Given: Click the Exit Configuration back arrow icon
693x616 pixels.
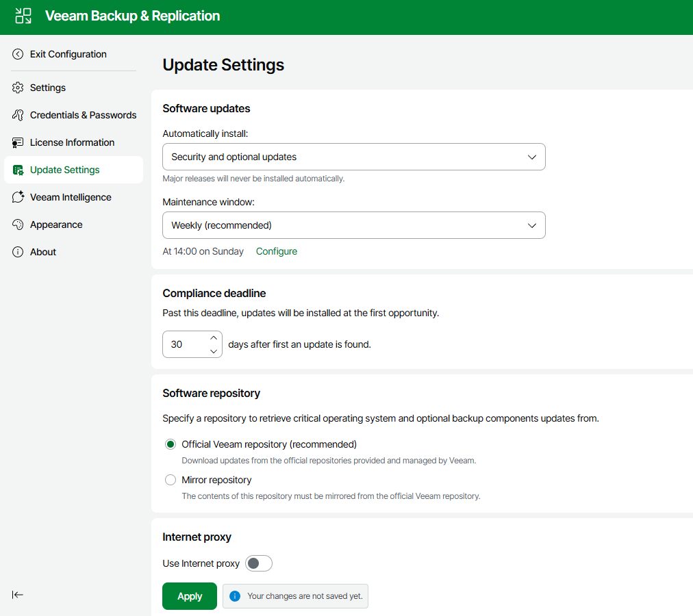Looking at the screenshot, I should click(18, 54).
